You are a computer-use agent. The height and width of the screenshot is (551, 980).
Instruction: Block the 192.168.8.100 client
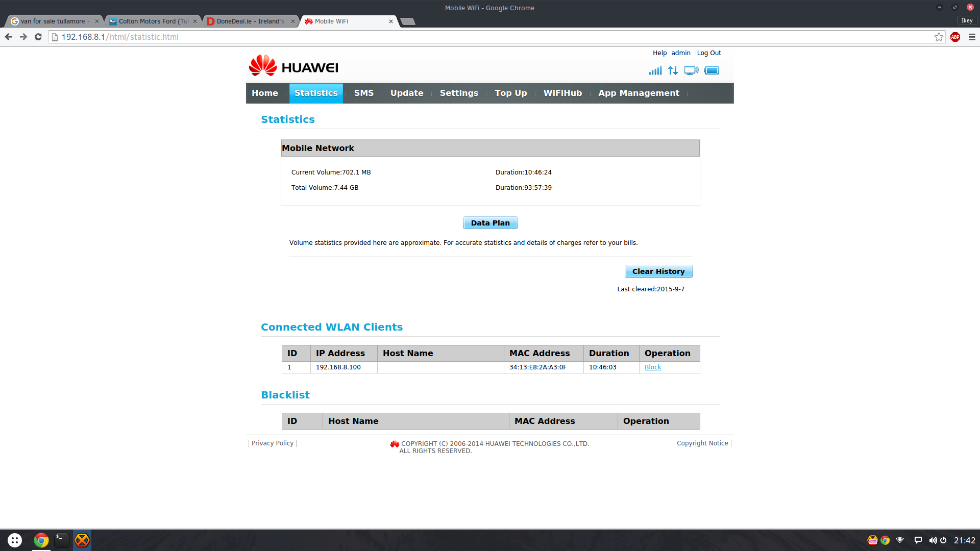click(x=652, y=367)
